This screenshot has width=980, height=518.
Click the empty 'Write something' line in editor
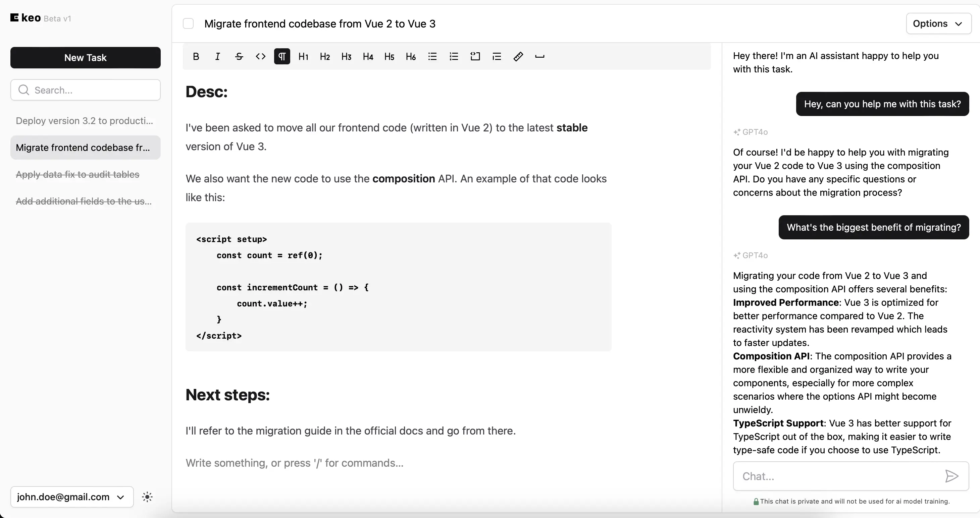[295, 463]
